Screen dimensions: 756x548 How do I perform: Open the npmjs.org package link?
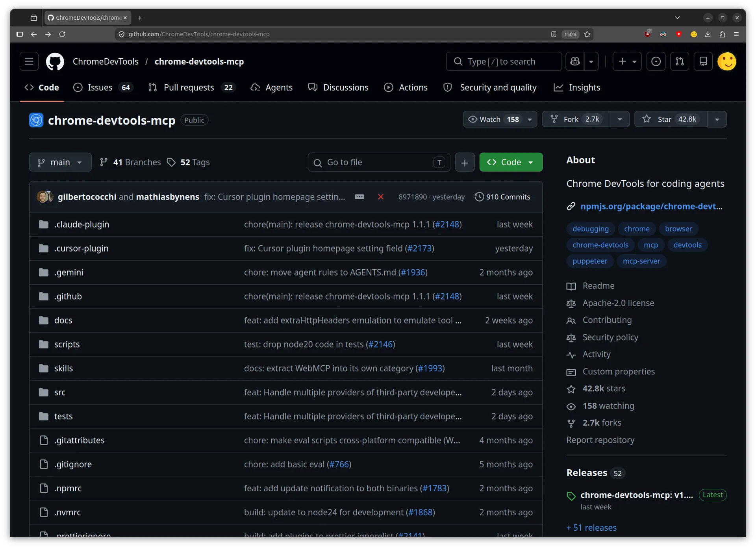coord(651,206)
